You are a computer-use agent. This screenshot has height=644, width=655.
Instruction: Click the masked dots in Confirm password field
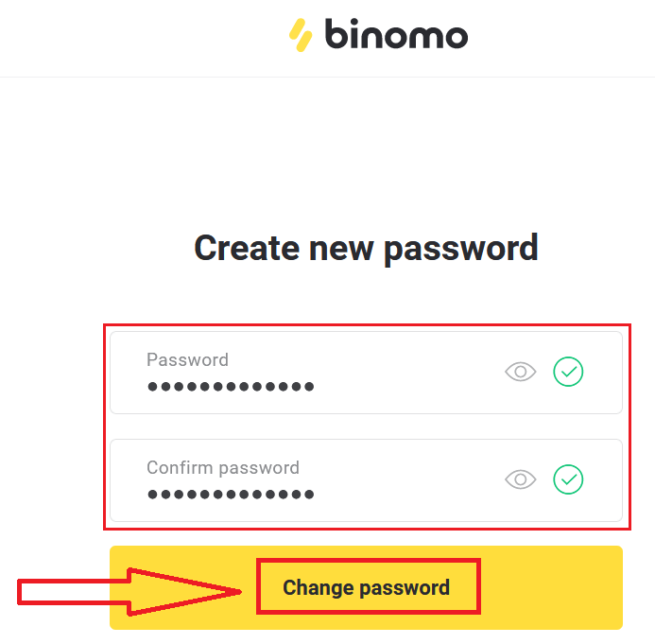click(231, 495)
